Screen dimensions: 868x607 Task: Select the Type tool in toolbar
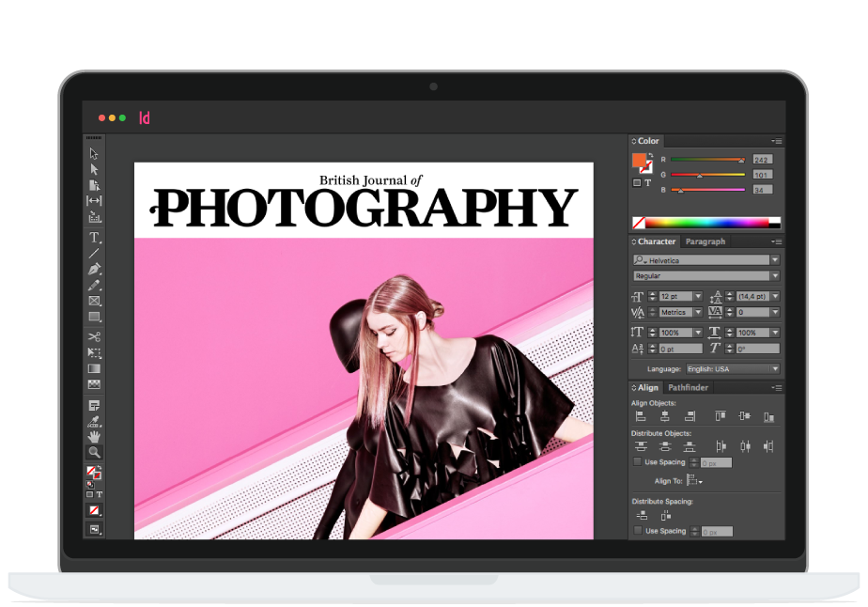pyautogui.click(x=94, y=238)
